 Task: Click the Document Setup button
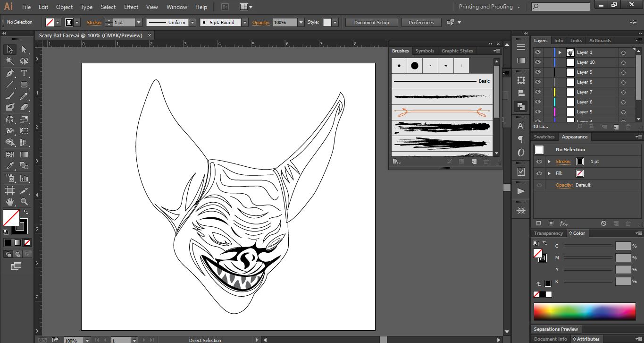click(x=371, y=23)
